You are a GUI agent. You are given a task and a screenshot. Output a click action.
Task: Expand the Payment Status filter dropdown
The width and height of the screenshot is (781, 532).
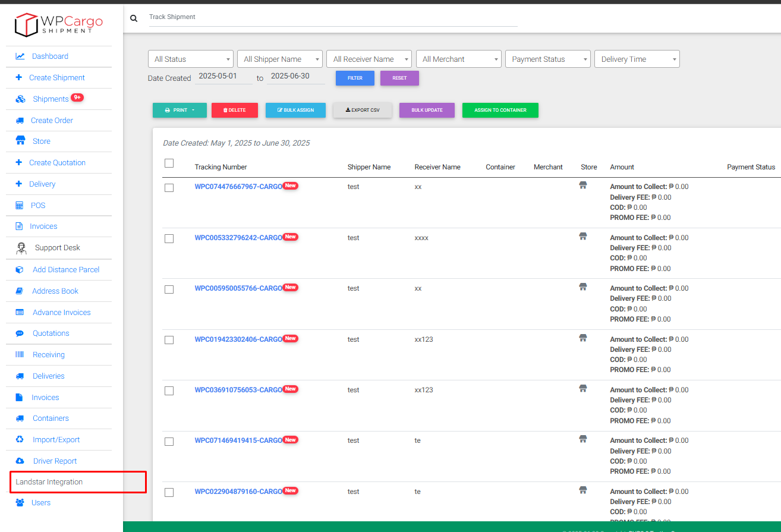click(x=547, y=59)
